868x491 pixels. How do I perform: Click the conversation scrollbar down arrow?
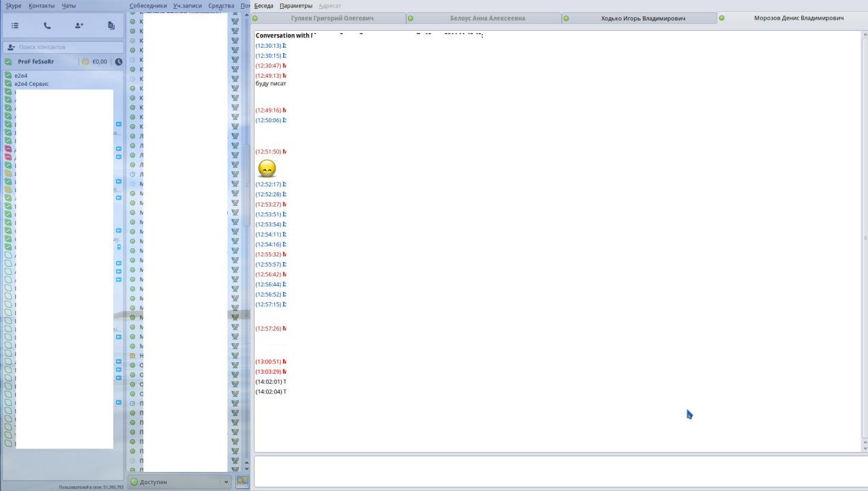coord(865,448)
